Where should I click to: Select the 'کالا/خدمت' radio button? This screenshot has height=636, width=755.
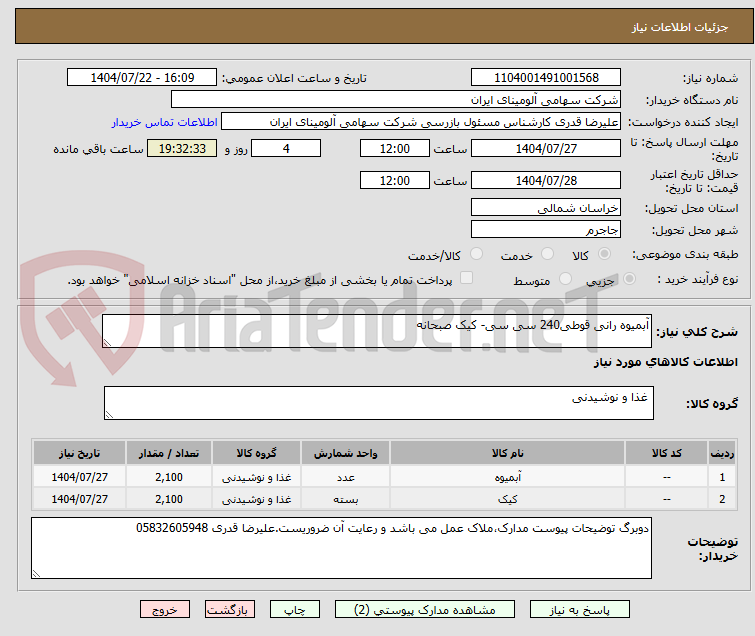click(x=476, y=254)
